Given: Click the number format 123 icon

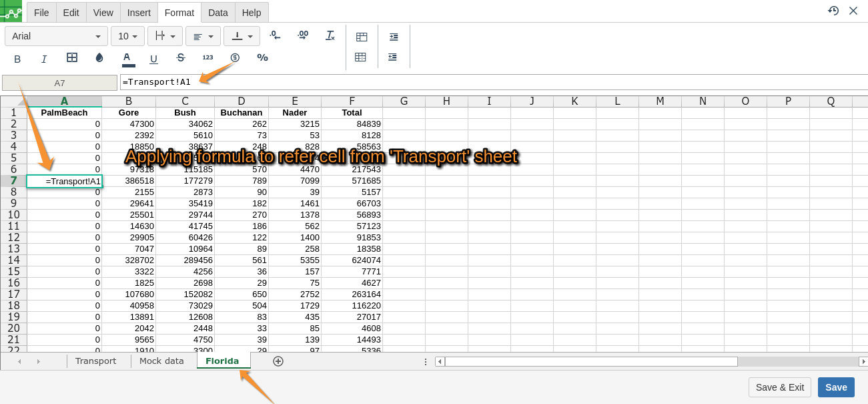Looking at the screenshot, I should click(x=207, y=58).
